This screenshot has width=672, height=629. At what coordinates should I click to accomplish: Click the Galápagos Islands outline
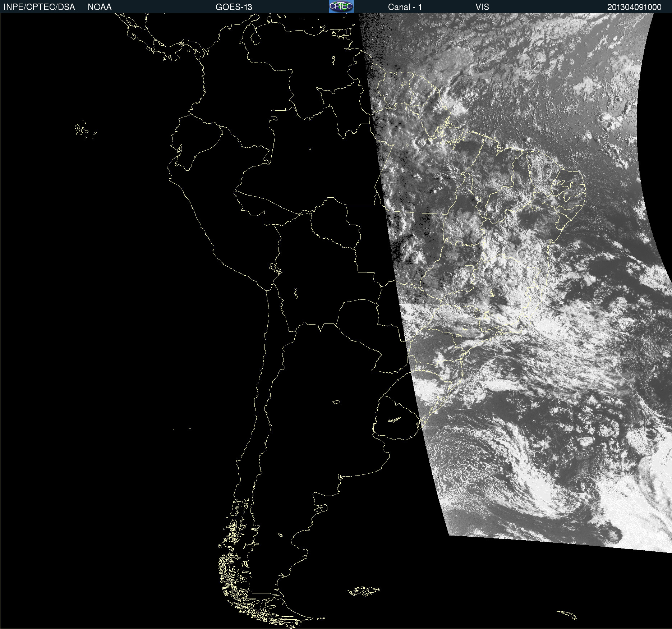pyautogui.click(x=81, y=129)
